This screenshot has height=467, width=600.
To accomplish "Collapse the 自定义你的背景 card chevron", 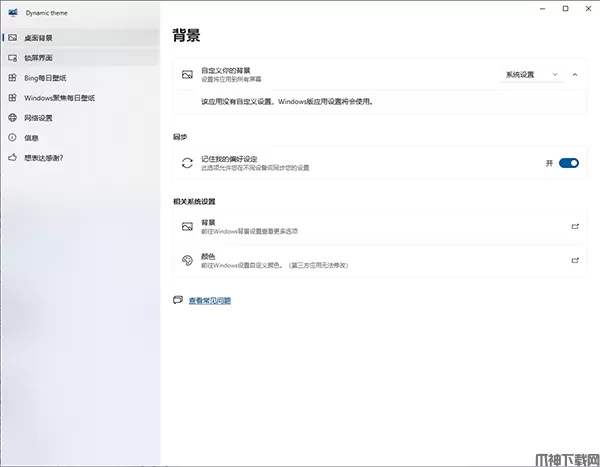I will 575,75.
